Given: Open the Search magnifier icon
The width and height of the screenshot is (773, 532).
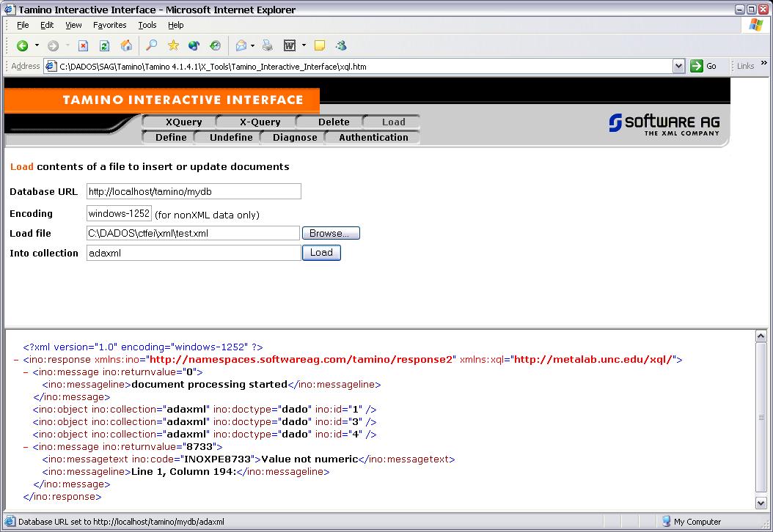Looking at the screenshot, I should point(152,45).
